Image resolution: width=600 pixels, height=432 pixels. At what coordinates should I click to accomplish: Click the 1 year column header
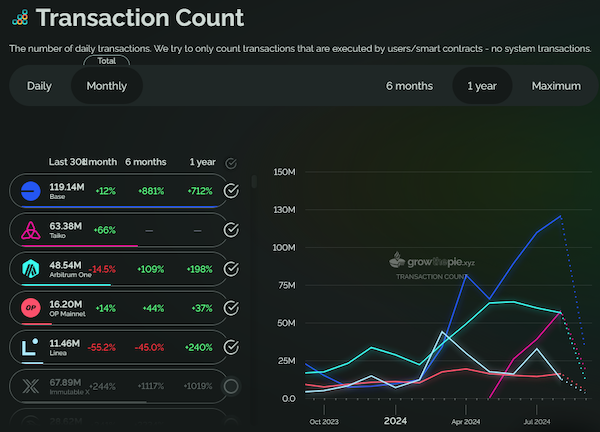(202, 162)
